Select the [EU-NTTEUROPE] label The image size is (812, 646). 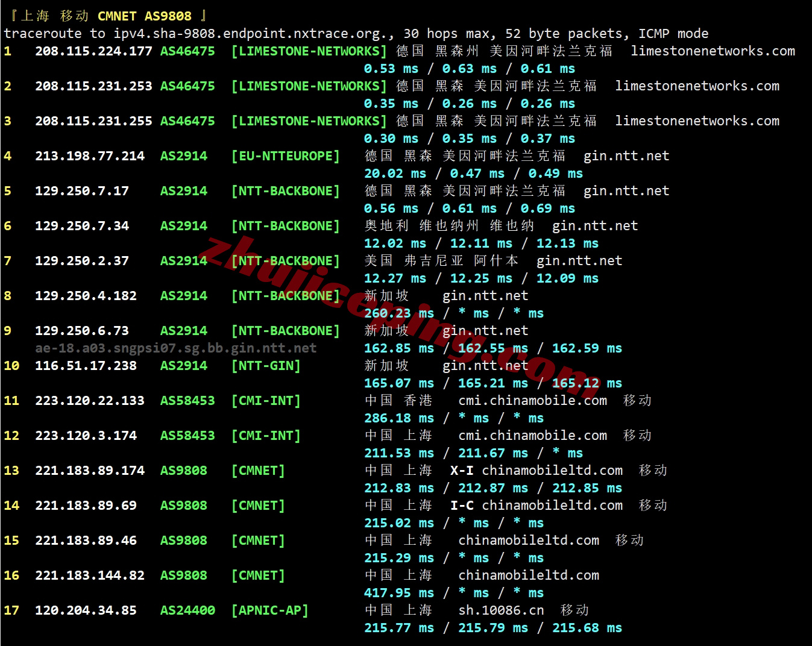point(286,156)
